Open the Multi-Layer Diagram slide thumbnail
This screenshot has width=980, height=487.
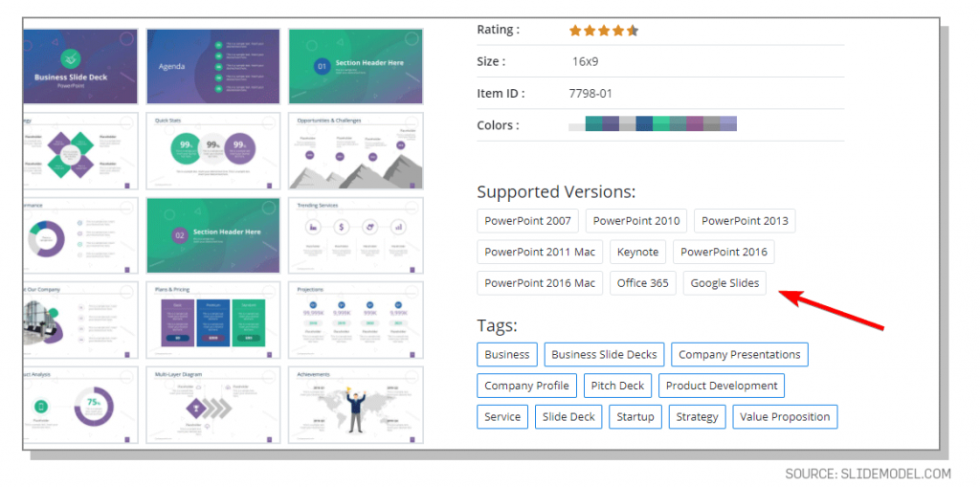[x=213, y=405]
